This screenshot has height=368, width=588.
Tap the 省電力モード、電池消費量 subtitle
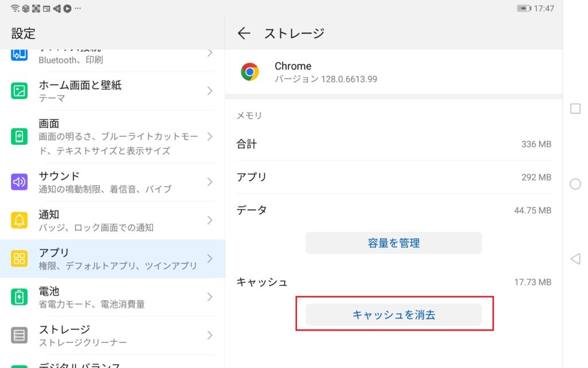tap(92, 304)
